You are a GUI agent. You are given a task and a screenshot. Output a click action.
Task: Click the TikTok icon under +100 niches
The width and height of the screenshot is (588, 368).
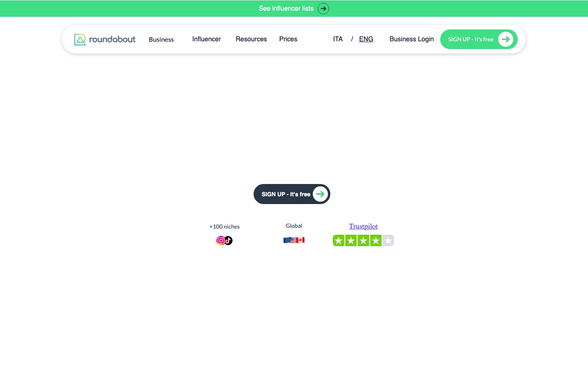tap(229, 240)
